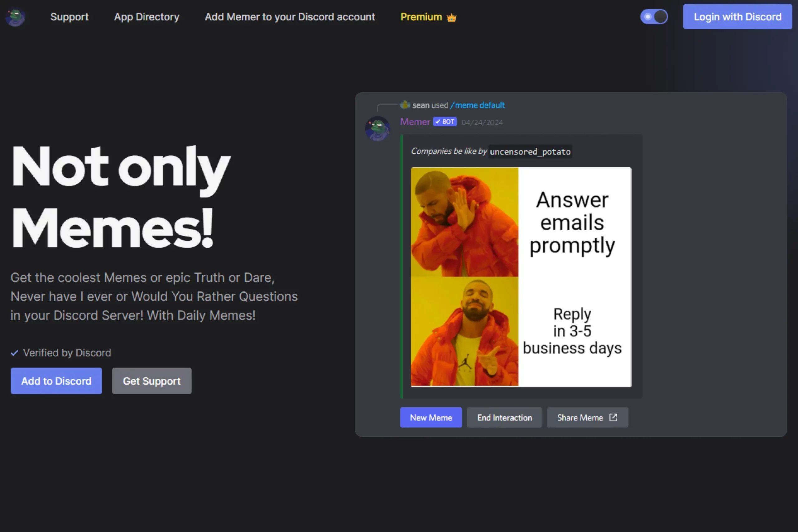The height and width of the screenshot is (532, 798).
Task: Click the Memer frog logo in navbar
Action: 15,17
